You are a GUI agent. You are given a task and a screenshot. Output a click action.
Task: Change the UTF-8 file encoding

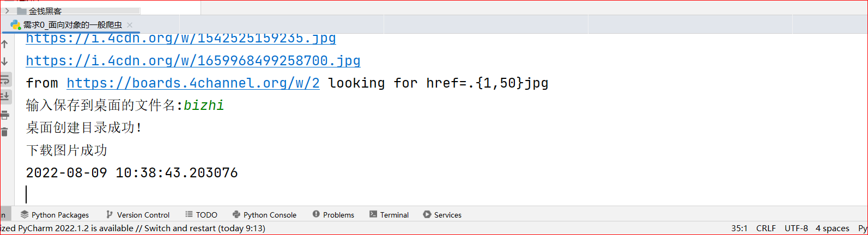click(x=796, y=228)
